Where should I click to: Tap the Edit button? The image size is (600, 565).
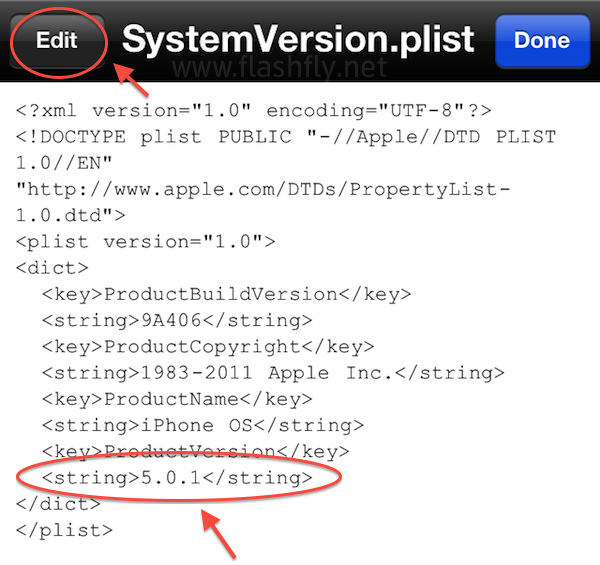tap(57, 41)
